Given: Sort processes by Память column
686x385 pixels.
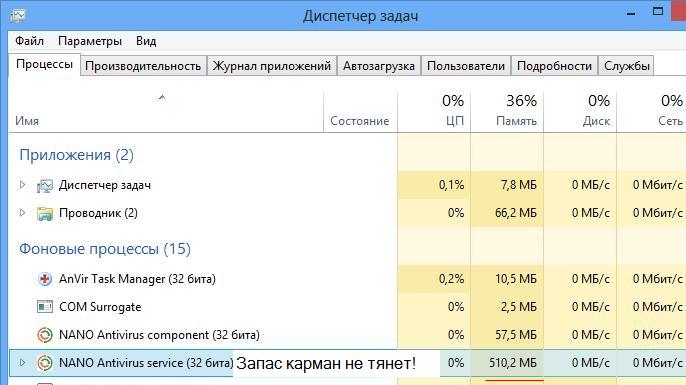Looking at the screenshot, I should (507, 110).
